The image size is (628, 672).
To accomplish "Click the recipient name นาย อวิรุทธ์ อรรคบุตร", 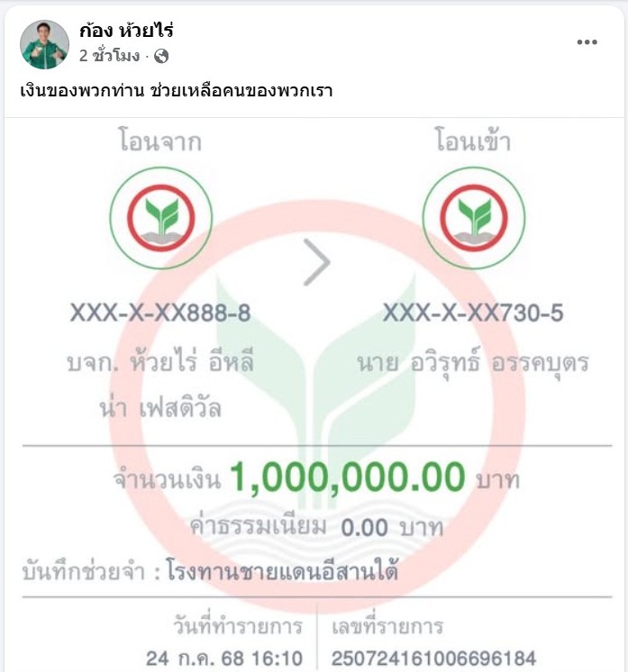I will tap(473, 362).
